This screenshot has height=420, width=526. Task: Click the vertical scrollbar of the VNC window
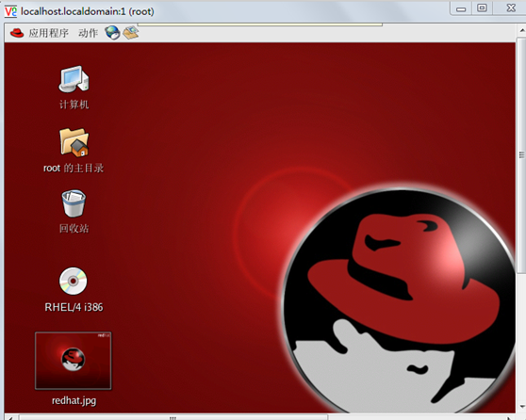521,154
